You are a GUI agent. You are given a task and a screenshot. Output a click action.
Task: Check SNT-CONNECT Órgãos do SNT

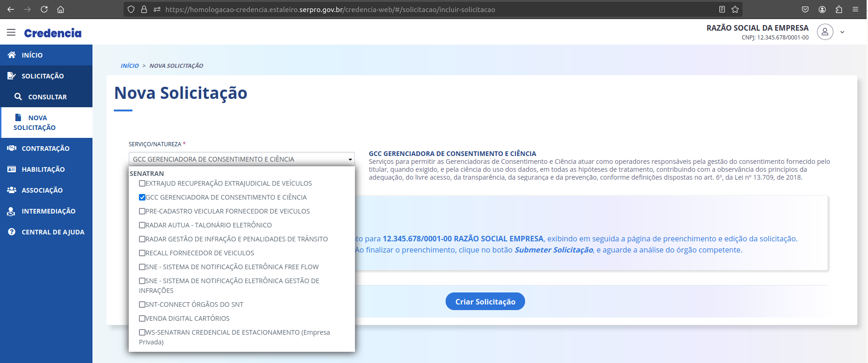click(142, 305)
